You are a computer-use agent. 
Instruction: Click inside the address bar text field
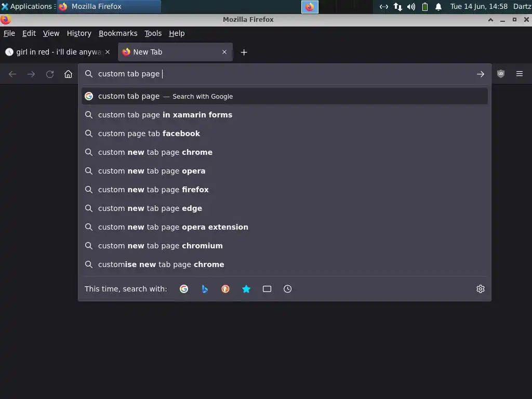(x=284, y=74)
